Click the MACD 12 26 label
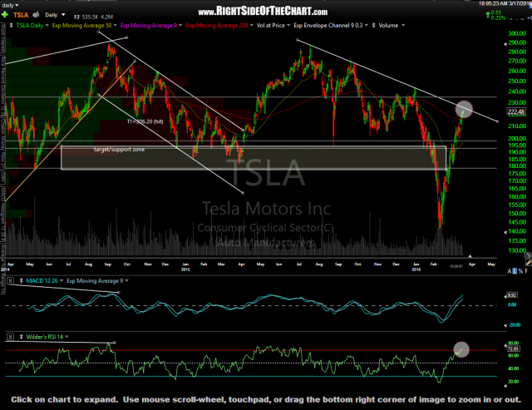The height and width of the screenshot is (410, 532). coord(42,281)
